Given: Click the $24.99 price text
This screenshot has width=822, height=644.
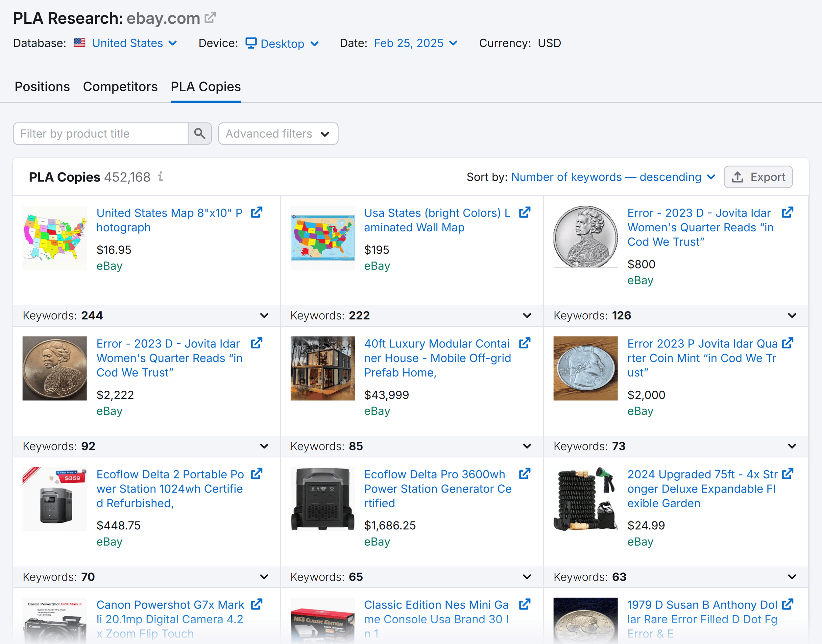Looking at the screenshot, I should (x=646, y=525).
